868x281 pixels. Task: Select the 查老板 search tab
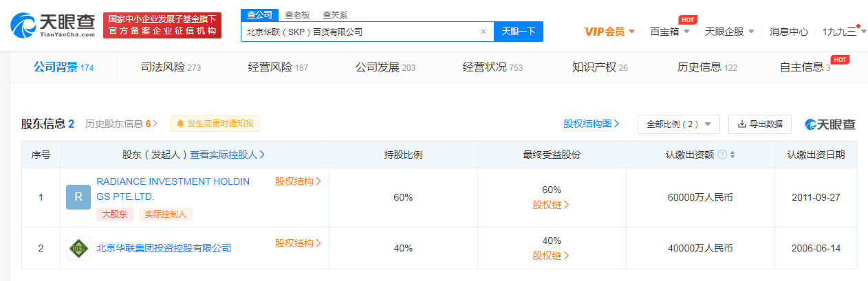297,15
